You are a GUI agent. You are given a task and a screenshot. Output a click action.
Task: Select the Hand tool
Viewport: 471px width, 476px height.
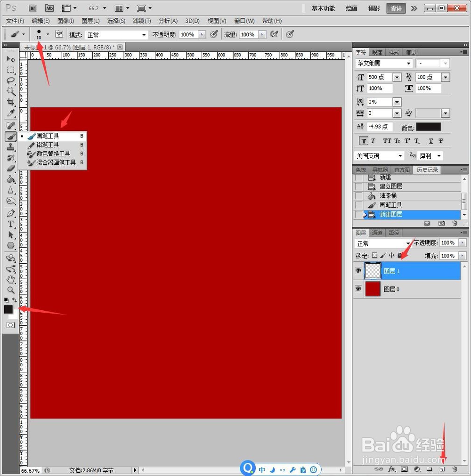pyautogui.click(x=11, y=279)
